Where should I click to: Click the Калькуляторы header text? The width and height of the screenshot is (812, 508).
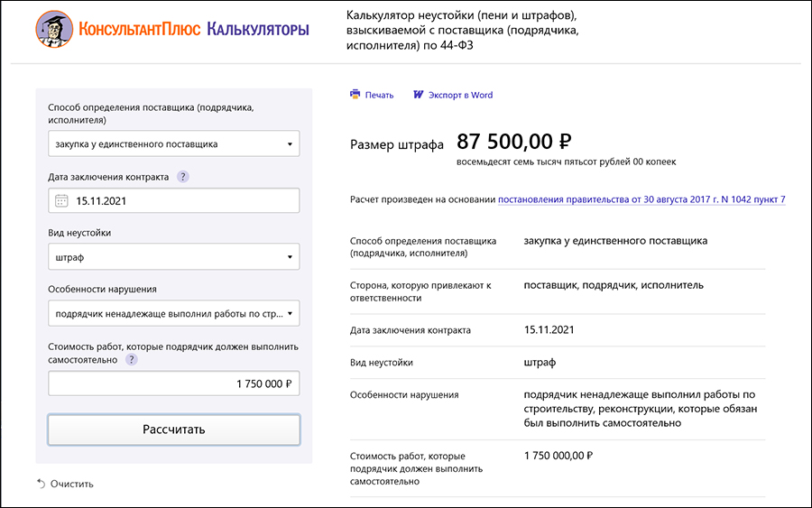pyautogui.click(x=258, y=30)
